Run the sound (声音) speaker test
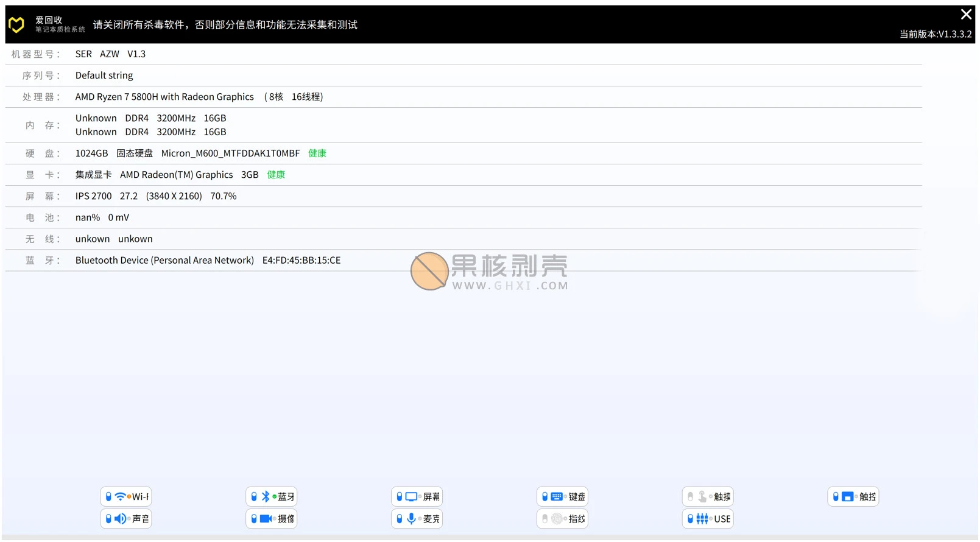Image resolution: width=980 pixels, height=542 pixels. [x=126, y=519]
